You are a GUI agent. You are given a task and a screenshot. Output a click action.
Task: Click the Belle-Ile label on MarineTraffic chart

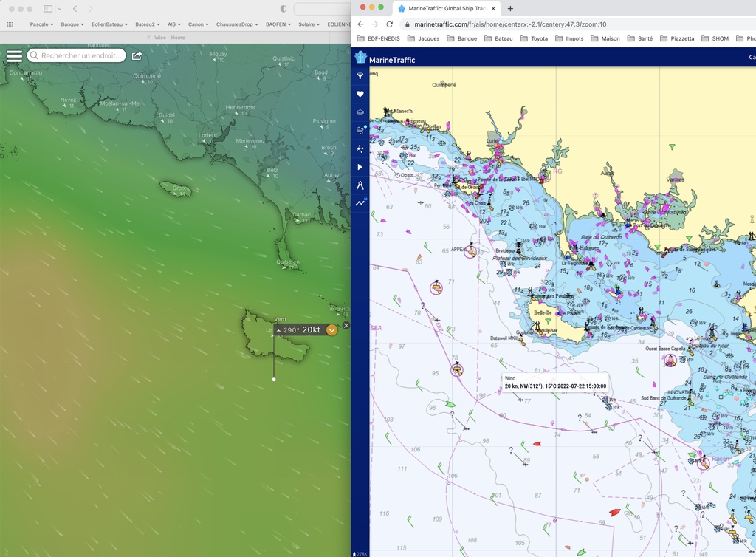point(543,312)
